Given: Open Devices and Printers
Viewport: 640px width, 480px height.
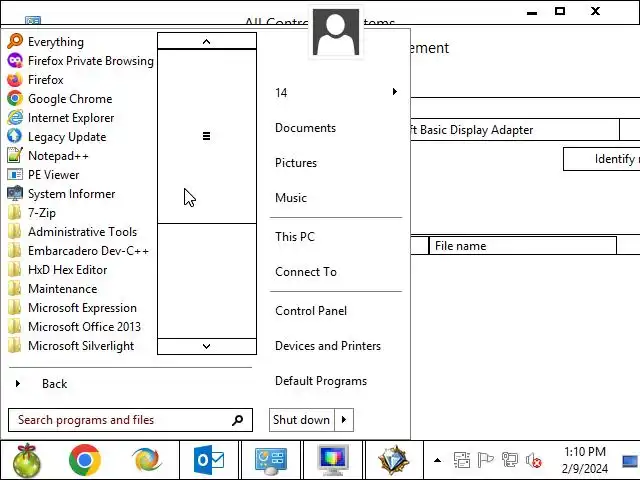Looking at the screenshot, I should [328, 346].
